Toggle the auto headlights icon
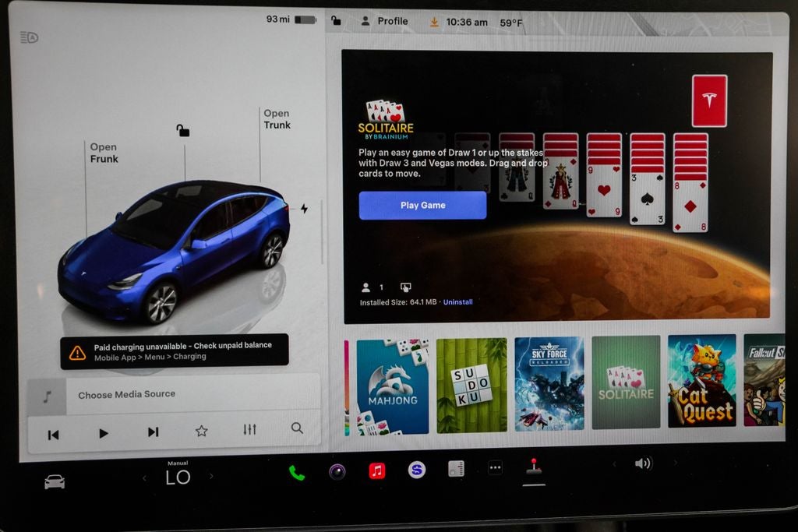Viewport: 798px width, 532px height. (29, 37)
